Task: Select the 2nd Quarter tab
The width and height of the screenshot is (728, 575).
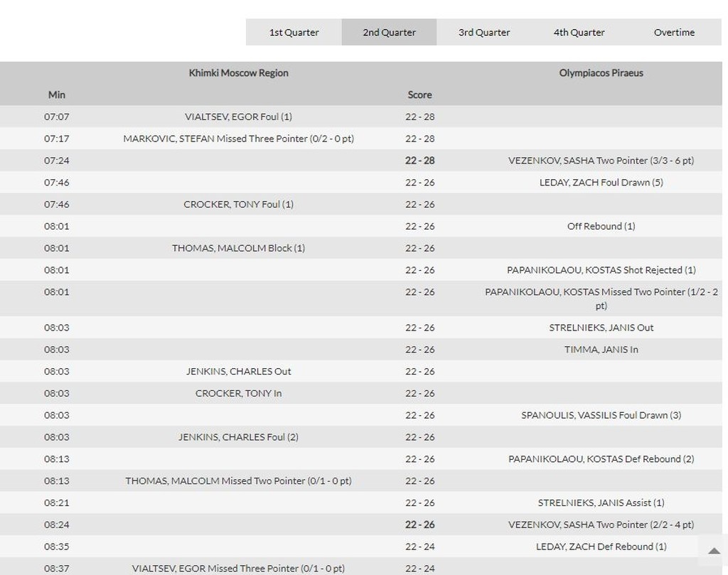Action: point(389,32)
